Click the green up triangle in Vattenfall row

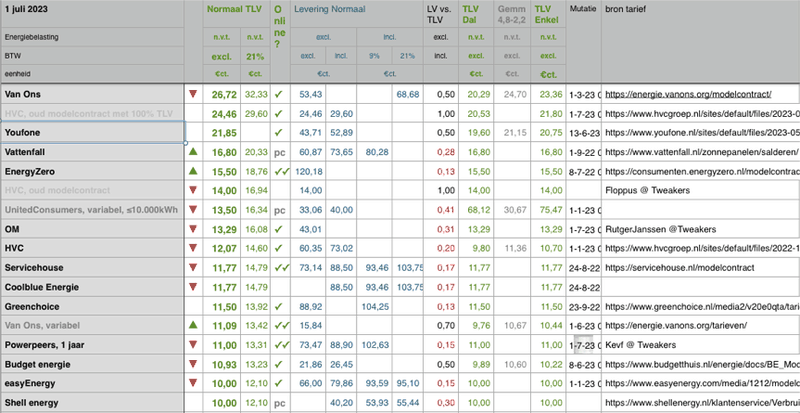pyautogui.click(x=193, y=152)
